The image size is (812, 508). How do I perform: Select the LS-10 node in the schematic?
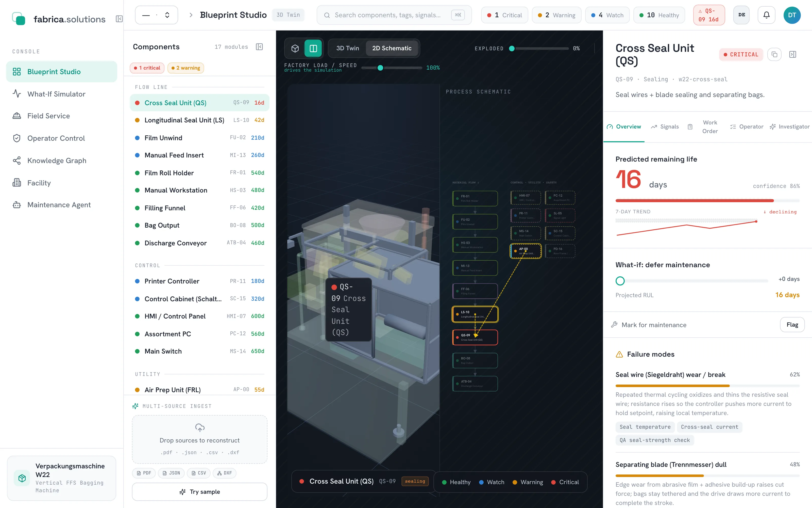click(x=475, y=314)
